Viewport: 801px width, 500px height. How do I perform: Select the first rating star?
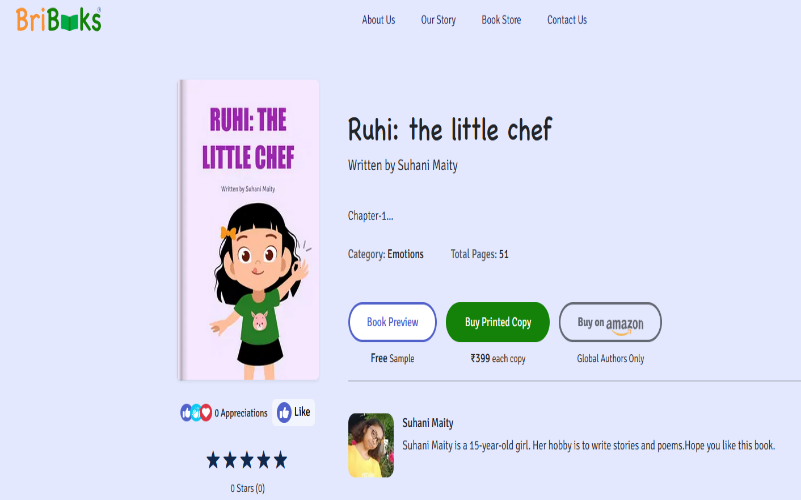tap(213, 460)
